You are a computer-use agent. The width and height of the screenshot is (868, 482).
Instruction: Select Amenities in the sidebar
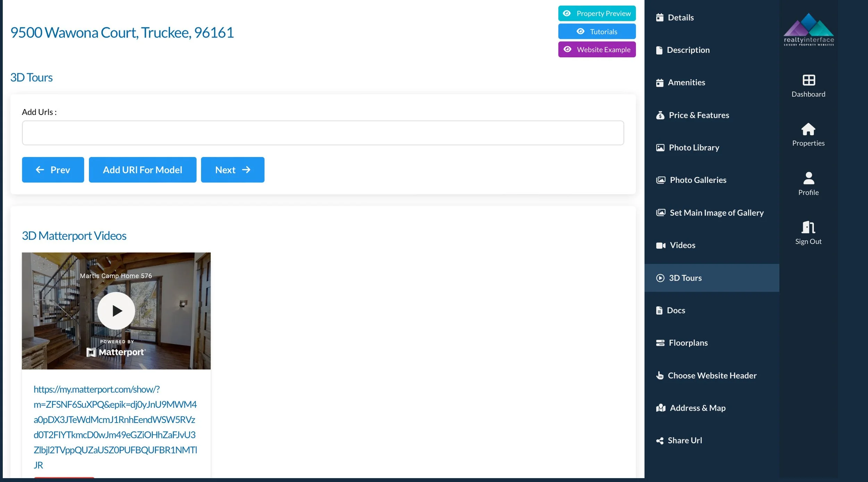point(686,82)
